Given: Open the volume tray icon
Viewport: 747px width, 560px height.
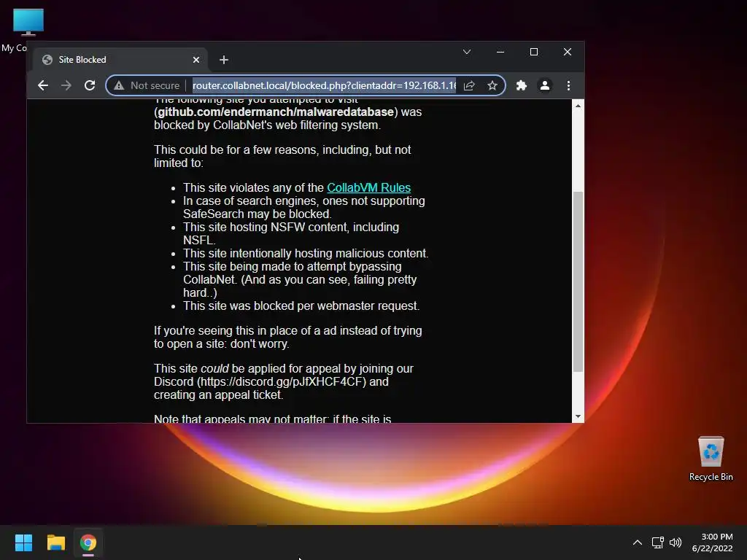Looking at the screenshot, I should point(676,542).
